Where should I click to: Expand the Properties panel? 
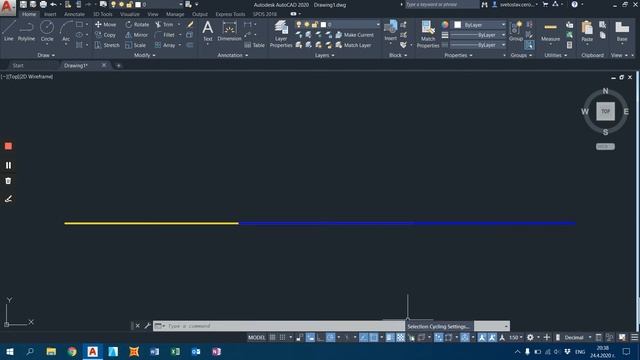point(458,55)
